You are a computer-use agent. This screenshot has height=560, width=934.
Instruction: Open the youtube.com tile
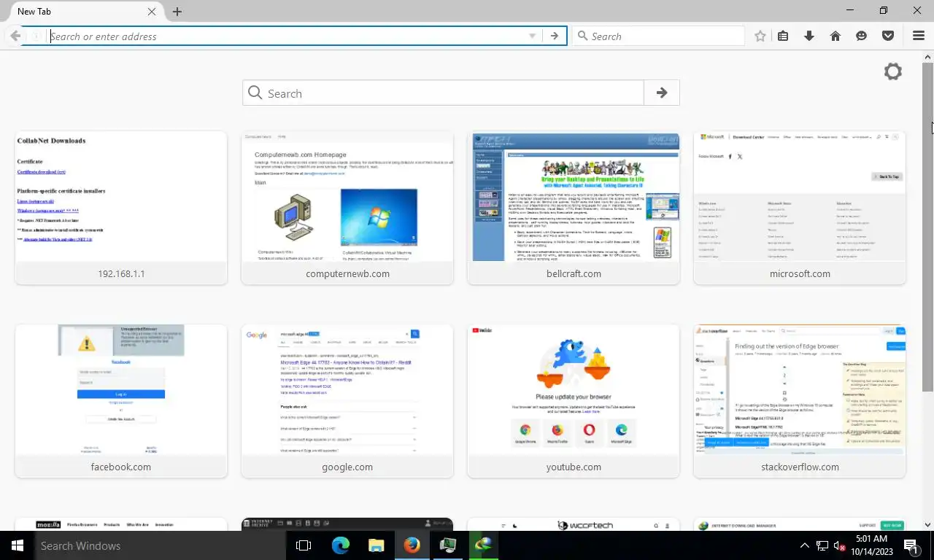tap(574, 401)
